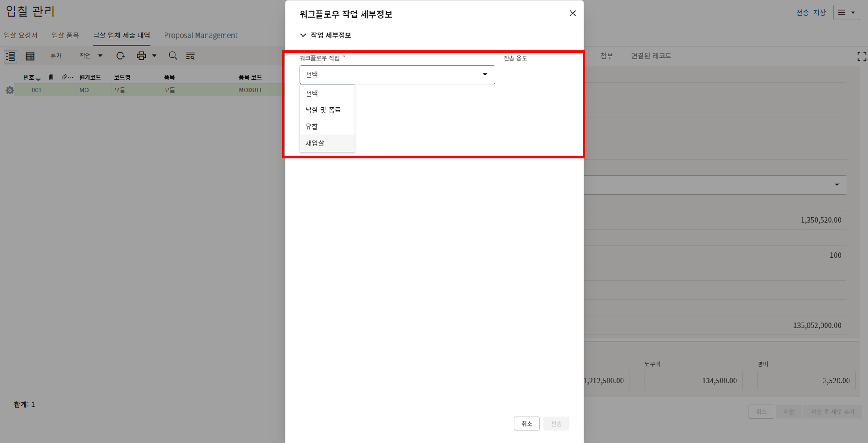Click the refresh icon in toolbar
Image resolution: width=868 pixels, height=443 pixels.
click(x=120, y=56)
